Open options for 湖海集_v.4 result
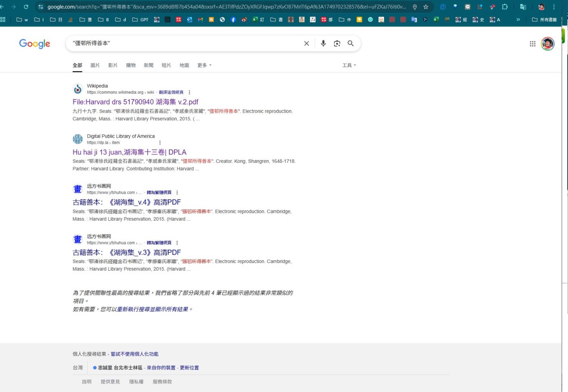Viewport: 568px width, 392px height. pyautogui.click(x=177, y=193)
